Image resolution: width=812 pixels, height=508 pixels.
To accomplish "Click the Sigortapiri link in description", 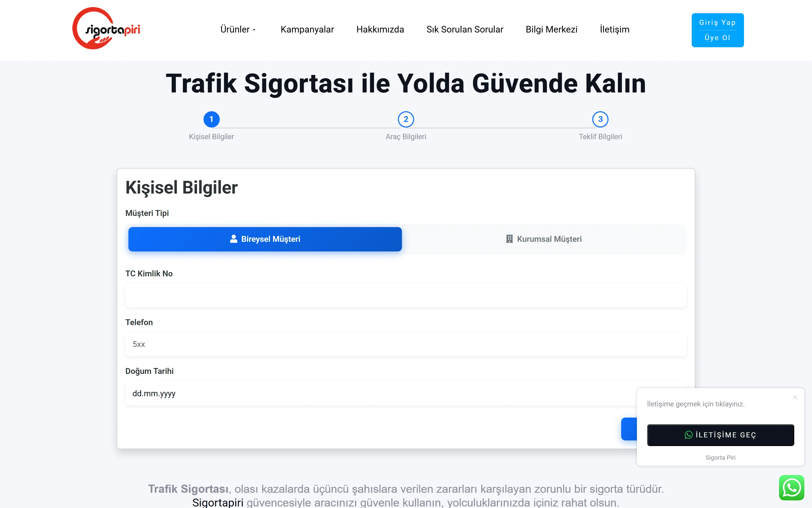I will coord(218,502).
